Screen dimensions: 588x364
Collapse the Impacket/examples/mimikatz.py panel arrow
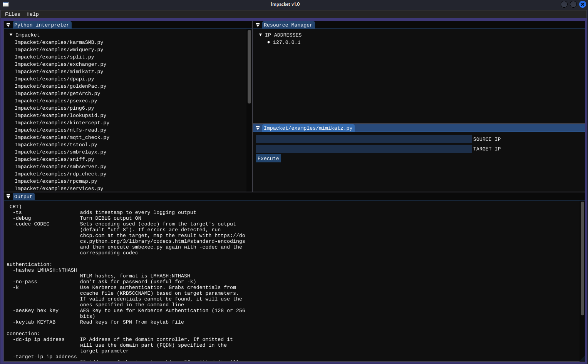(x=258, y=128)
